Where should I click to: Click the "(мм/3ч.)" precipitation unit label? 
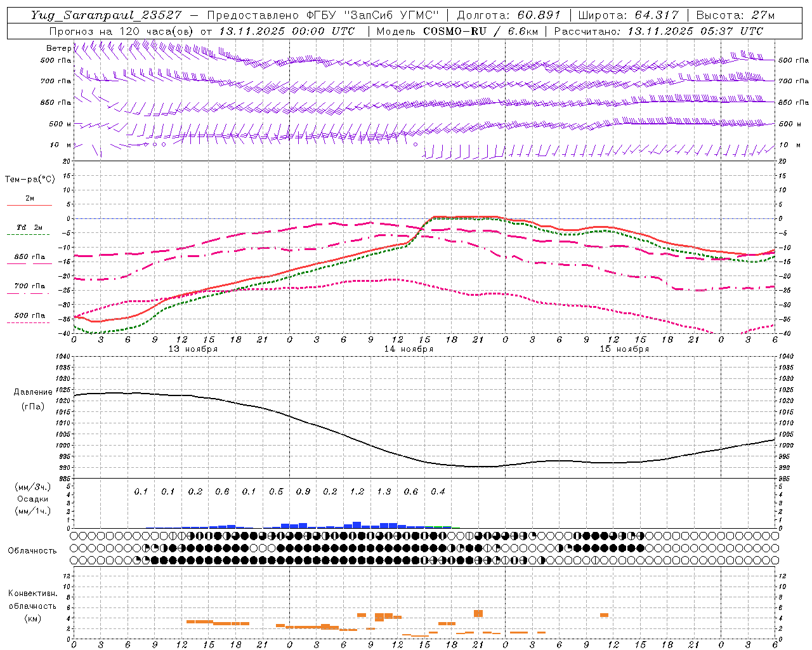click(33, 487)
